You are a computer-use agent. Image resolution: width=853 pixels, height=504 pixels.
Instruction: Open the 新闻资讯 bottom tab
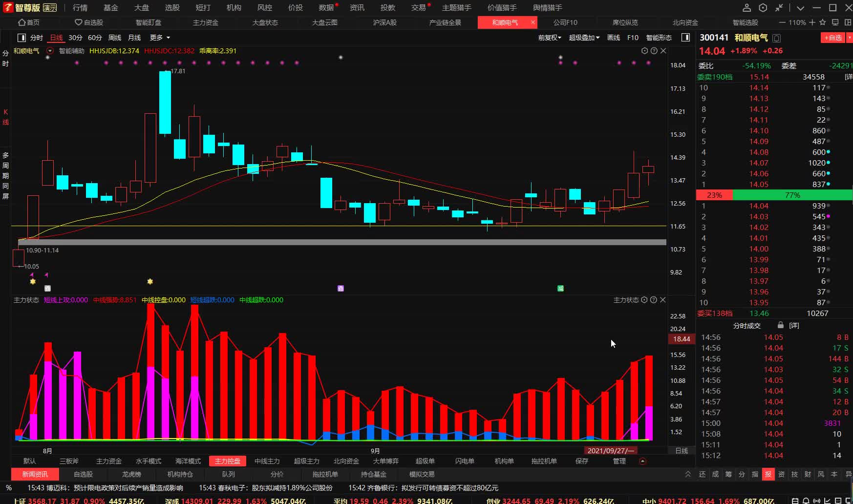point(35,474)
